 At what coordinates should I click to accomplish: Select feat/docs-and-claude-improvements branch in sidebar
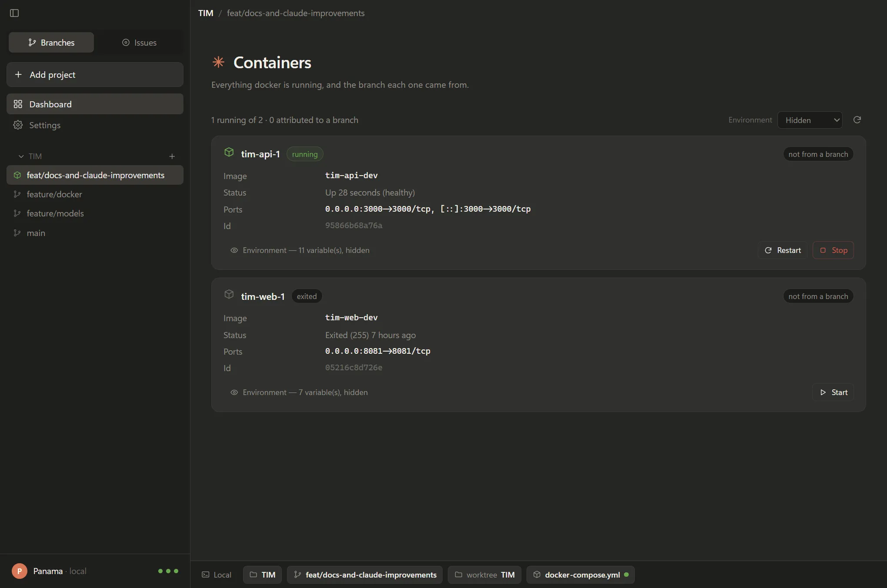tap(95, 175)
